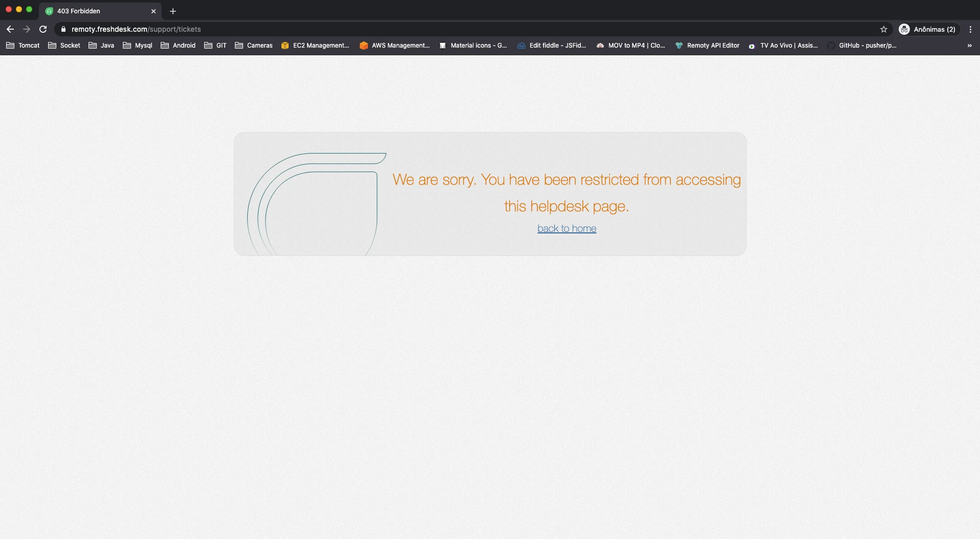Close the 403 Forbidden tab
Screen dimensions: 980x539
[153, 11]
